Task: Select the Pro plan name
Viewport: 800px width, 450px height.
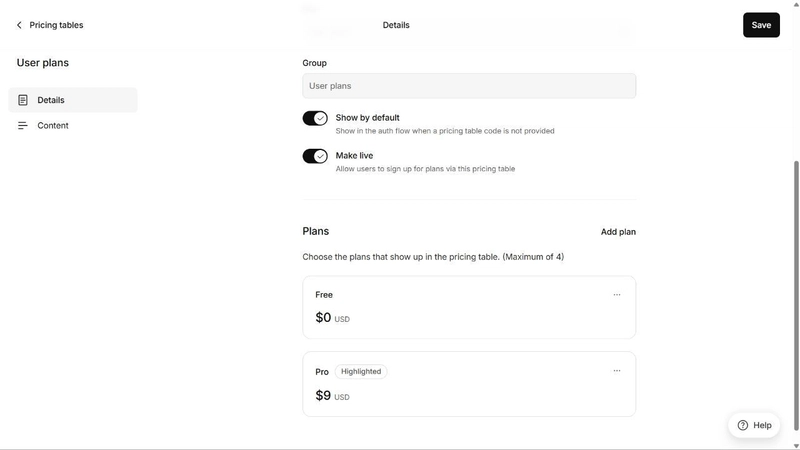Action: pyautogui.click(x=322, y=372)
